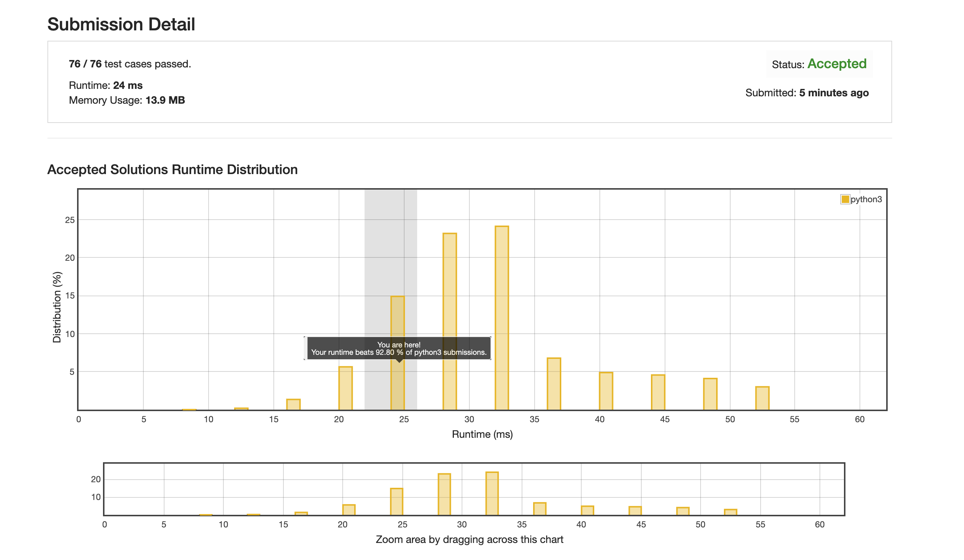Click the main chart bar near 52 ms
This screenshot has width=964, height=560.
coord(762,398)
